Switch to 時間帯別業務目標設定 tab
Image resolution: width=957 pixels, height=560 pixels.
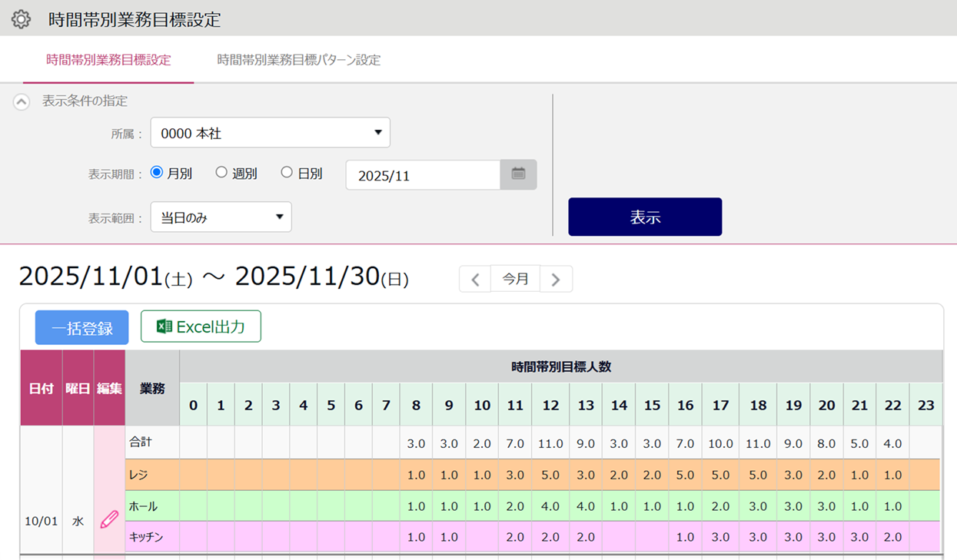coord(108,60)
